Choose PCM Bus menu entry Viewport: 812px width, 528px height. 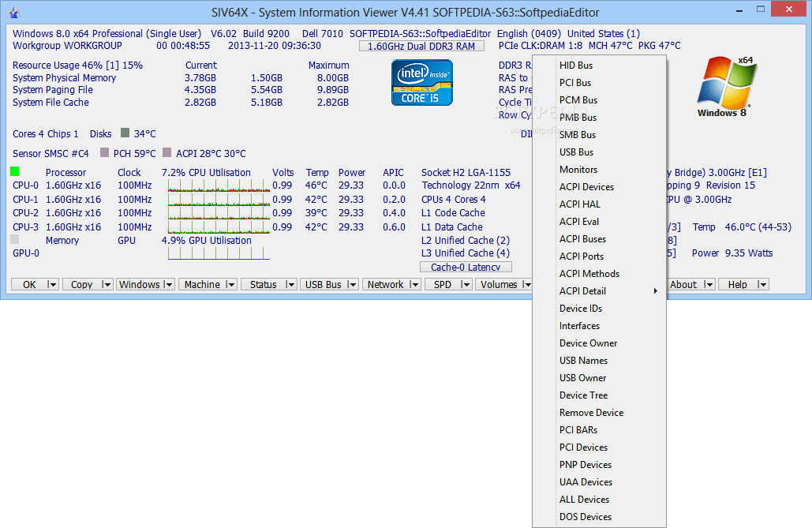599,100
